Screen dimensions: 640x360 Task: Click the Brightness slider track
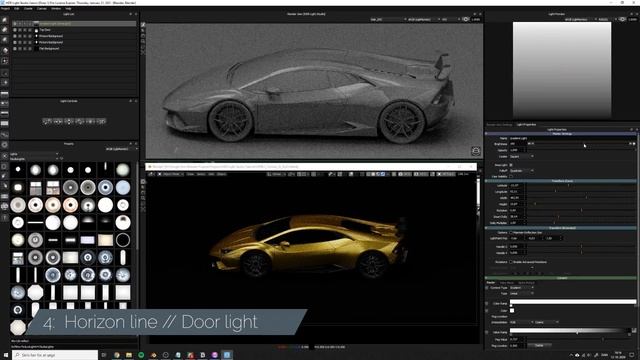point(581,144)
